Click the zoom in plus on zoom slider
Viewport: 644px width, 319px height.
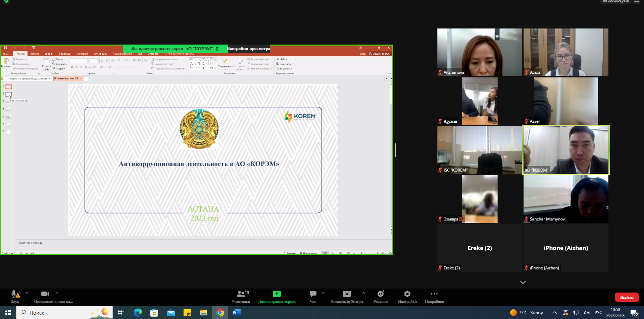378,253
